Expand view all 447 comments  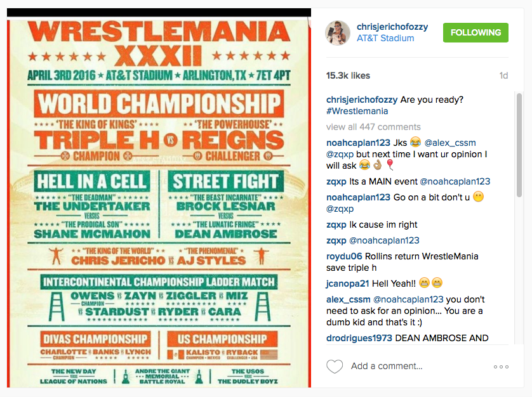373,127
